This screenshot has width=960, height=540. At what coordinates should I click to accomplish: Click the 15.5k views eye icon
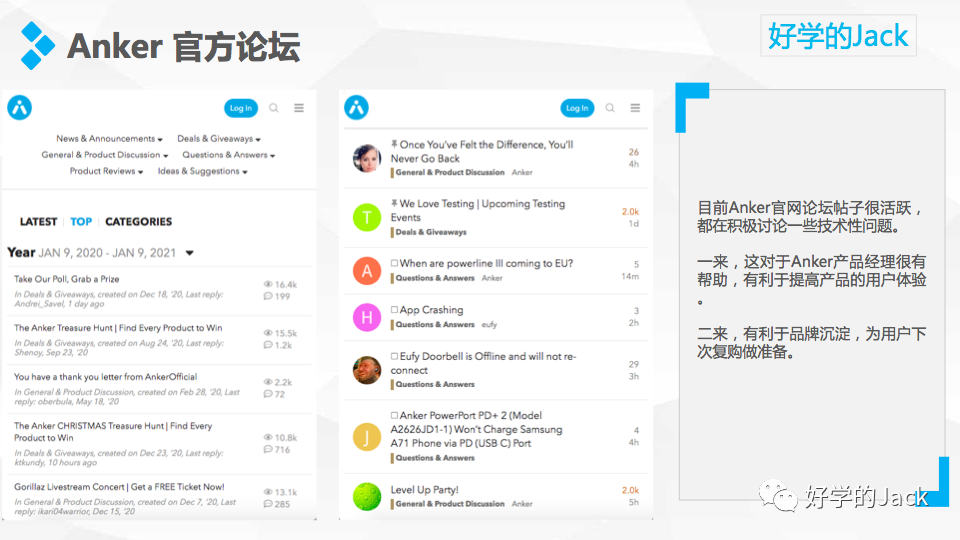click(268, 333)
